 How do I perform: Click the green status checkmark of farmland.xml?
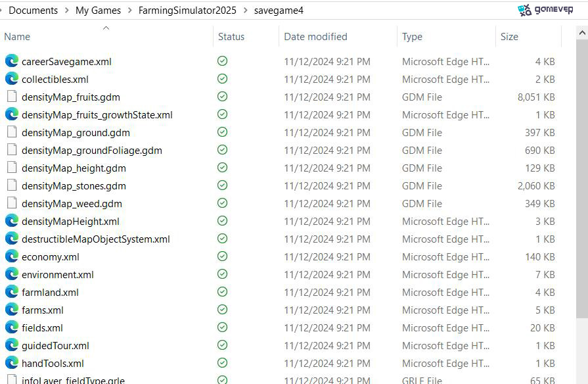tap(222, 292)
